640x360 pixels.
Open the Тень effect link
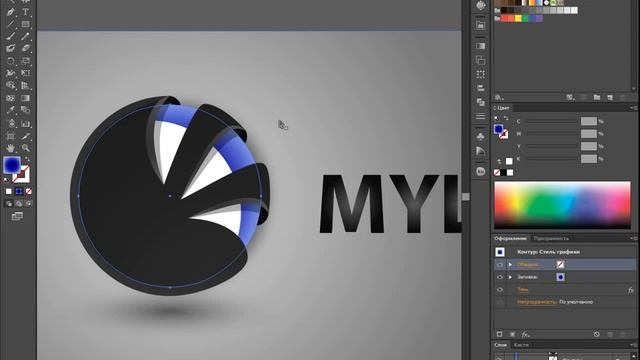pyautogui.click(x=523, y=290)
